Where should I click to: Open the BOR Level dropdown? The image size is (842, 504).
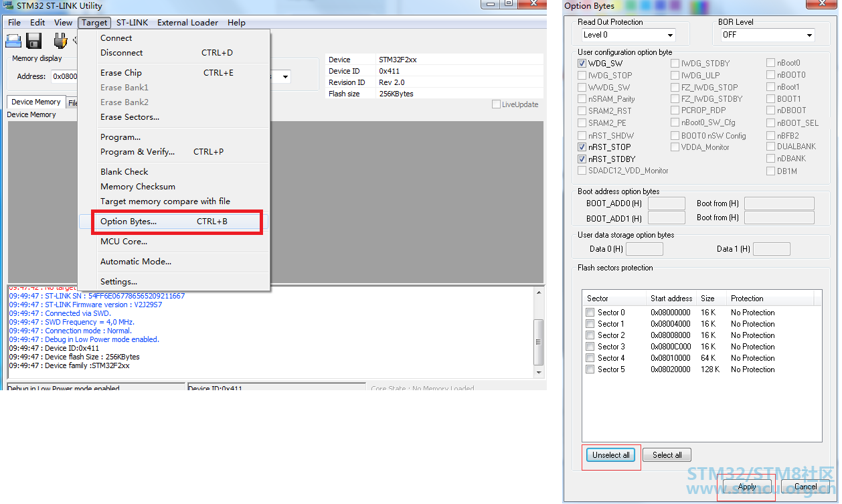pos(767,35)
